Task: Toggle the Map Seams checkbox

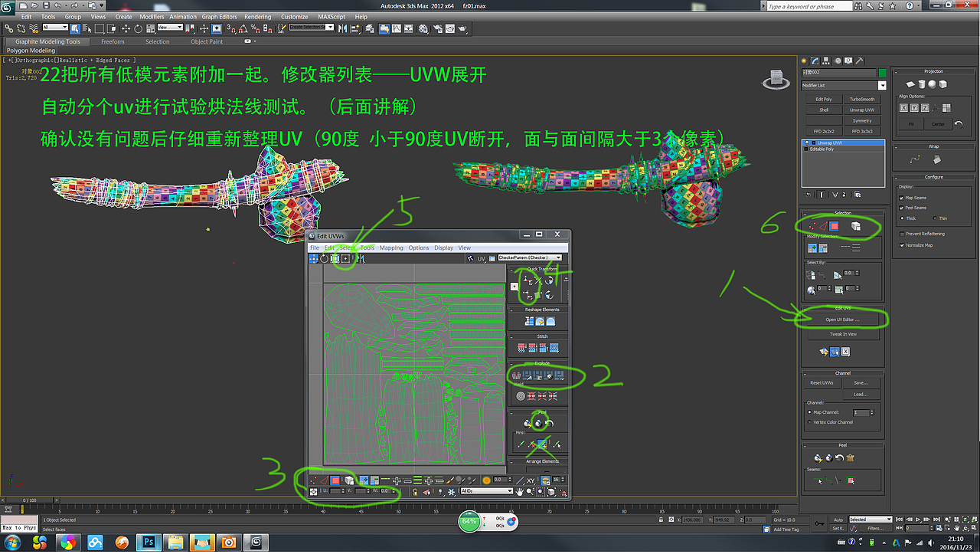Action: pyautogui.click(x=901, y=198)
